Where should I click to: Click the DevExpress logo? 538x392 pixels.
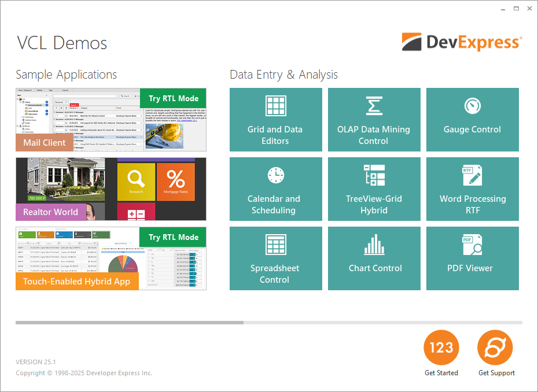point(462,42)
